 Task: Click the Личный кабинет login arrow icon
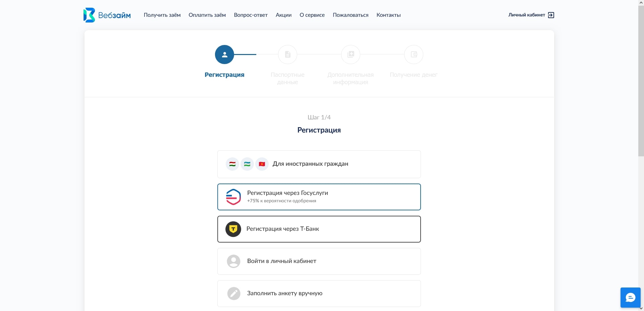pos(551,15)
